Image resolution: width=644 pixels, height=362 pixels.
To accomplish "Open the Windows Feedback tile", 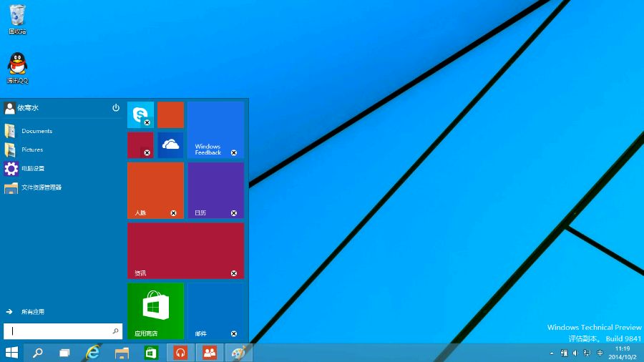I will point(215,130).
